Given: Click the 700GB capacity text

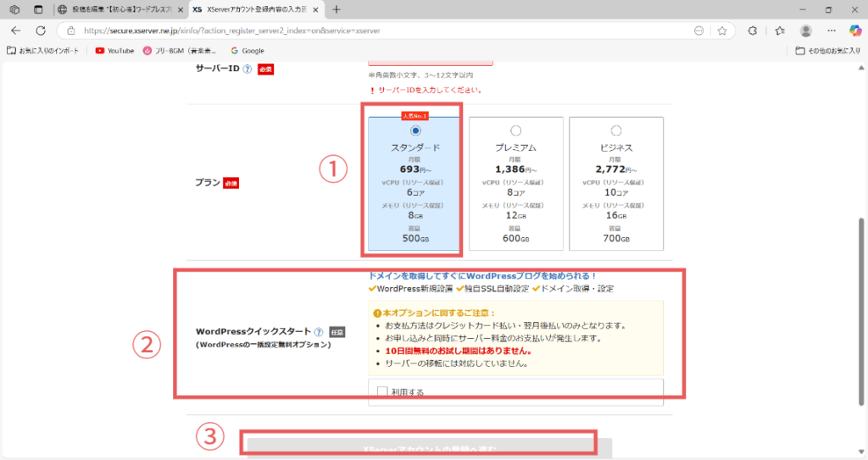Looking at the screenshot, I should (616, 239).
